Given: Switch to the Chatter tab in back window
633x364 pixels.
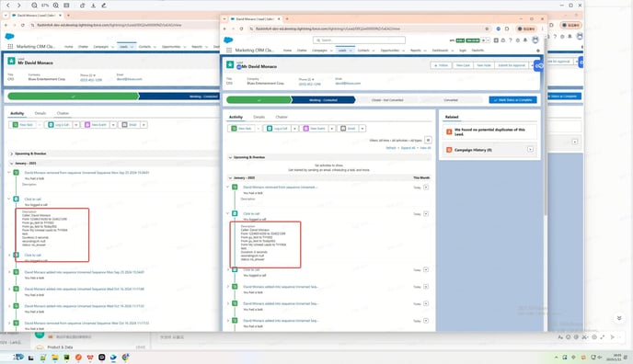Looking at the screenshot, I should pyautogui.click(x=63, y=113).
